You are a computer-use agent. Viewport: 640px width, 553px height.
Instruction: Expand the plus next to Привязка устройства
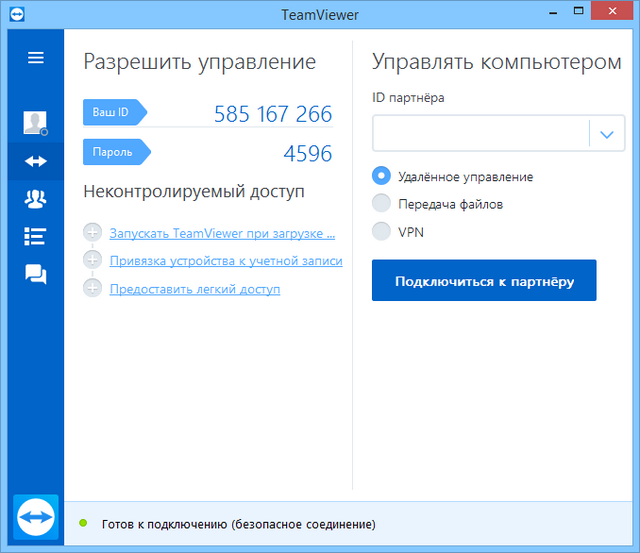[93, 261]
